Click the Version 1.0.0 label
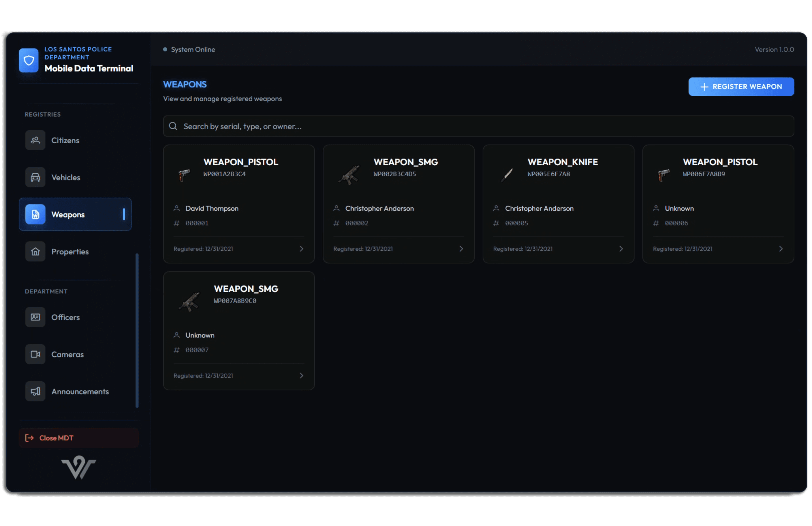This screenshot has width=812, height=526. tap(774, 49)
